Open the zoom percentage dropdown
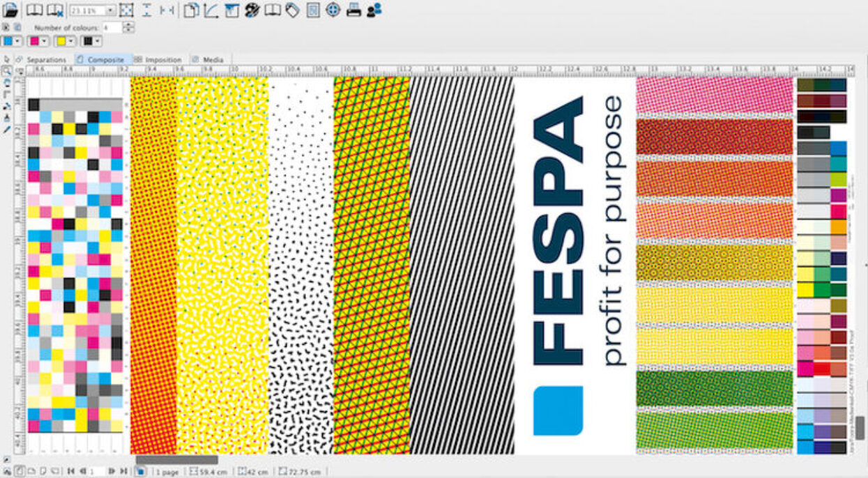Image resolution: width=868 pixels, height=478 pixels. [x=111, y=10]
